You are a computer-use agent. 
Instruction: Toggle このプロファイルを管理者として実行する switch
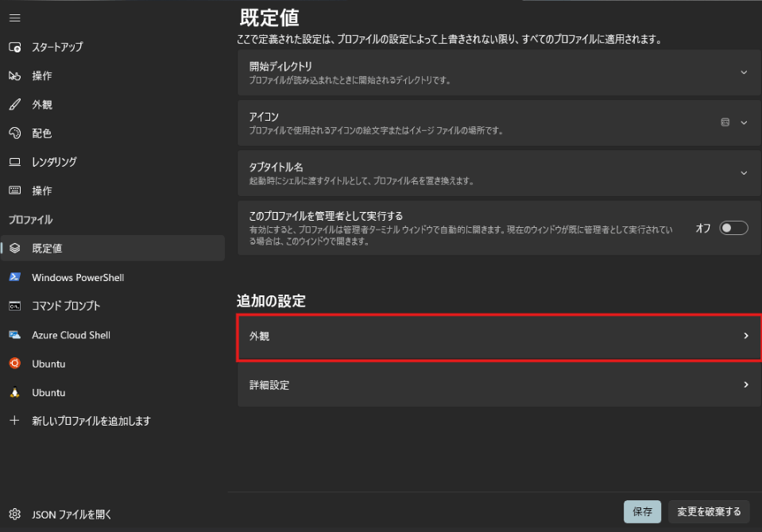(x=733, y=228)
